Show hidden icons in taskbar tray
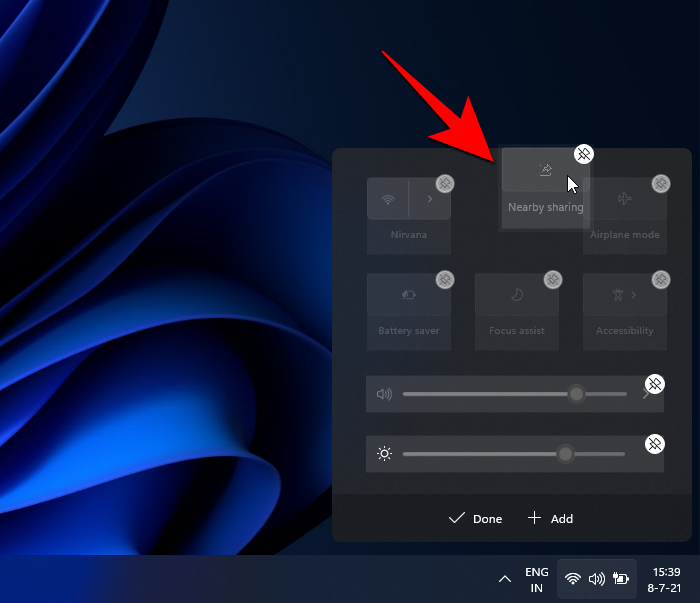This screenshot has height=603, width=700. [x=504, y=579]
